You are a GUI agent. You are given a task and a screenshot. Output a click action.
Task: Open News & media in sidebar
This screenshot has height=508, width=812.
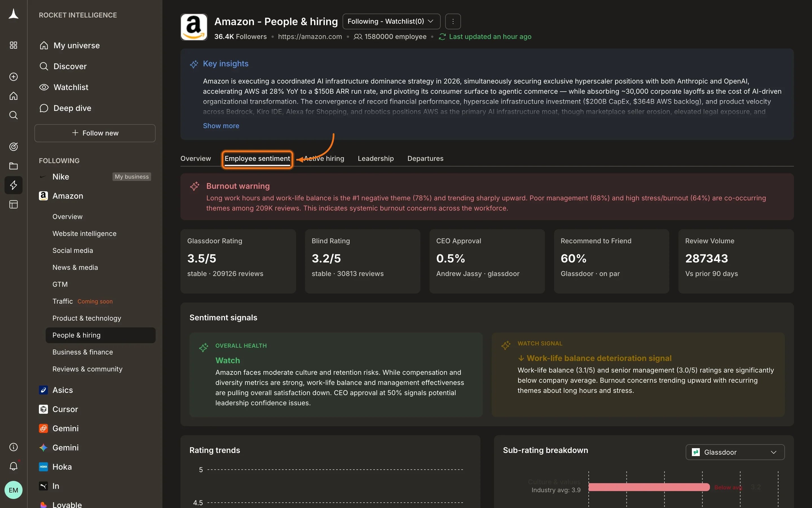pyautogui.click(x=75, y=268)
